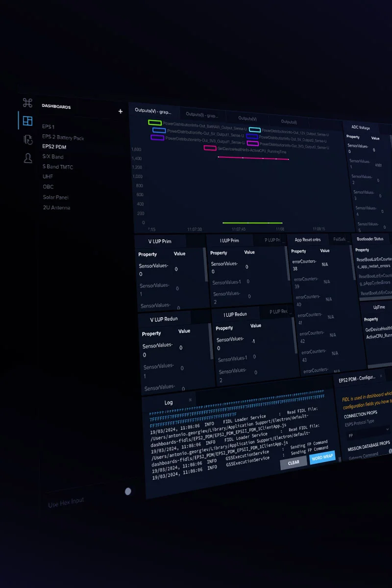This screenshot has width=392, height=588.
Task: Click the V LUP Prim panel scrollbar
Action: point(205,264)
